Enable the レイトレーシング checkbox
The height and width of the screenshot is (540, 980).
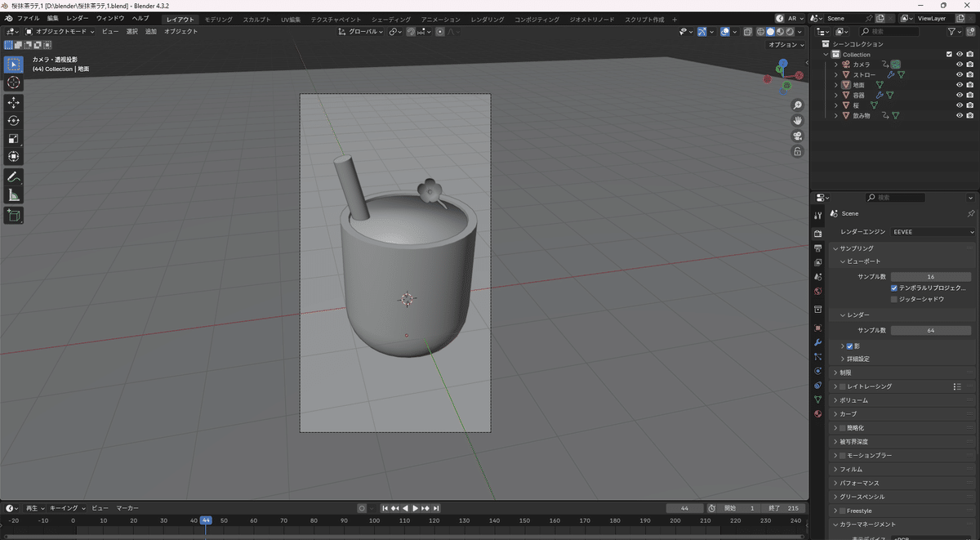point(843,386)
